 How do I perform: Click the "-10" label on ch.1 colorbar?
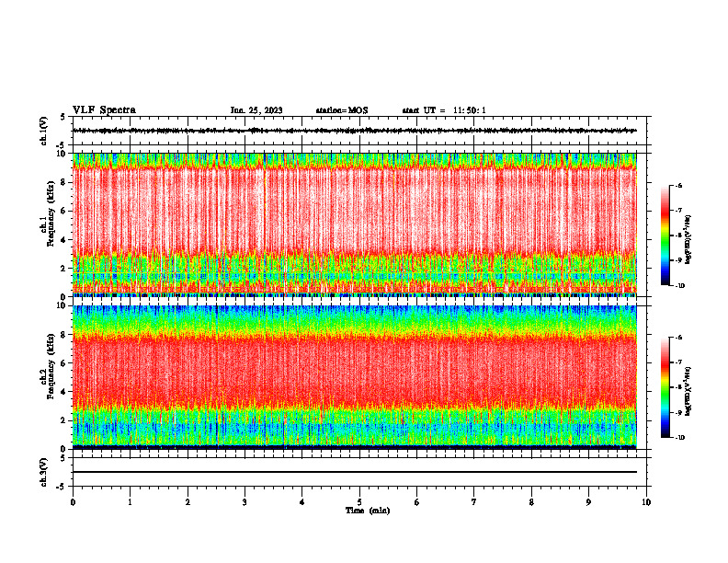(x=679, y=286)
